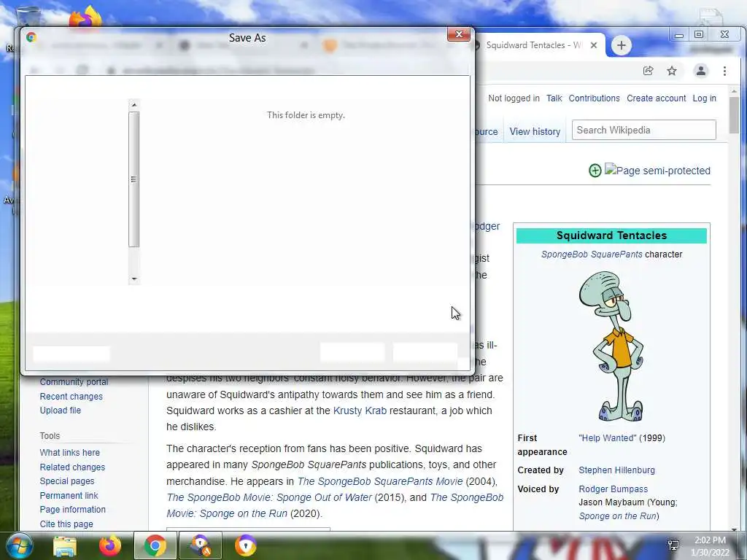The image size is (747, 560).
Task: Open Community portal sidebar link
Action: [x=74, y=382]
